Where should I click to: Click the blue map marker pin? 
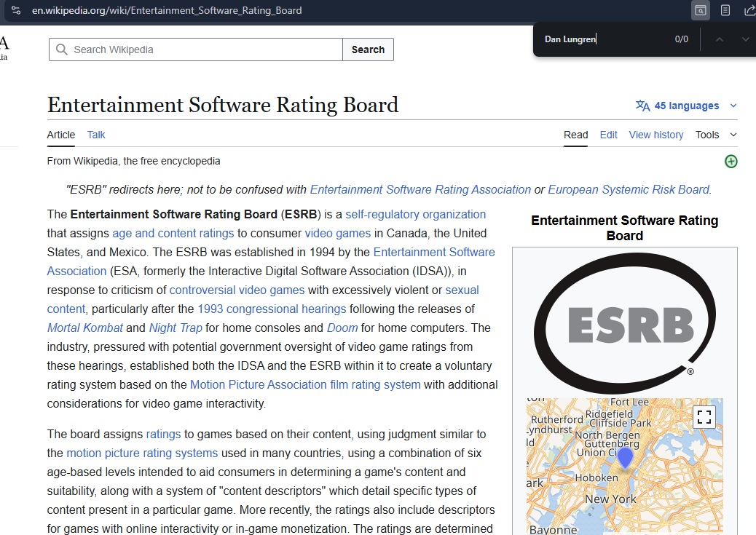click(x=626, y=457)
